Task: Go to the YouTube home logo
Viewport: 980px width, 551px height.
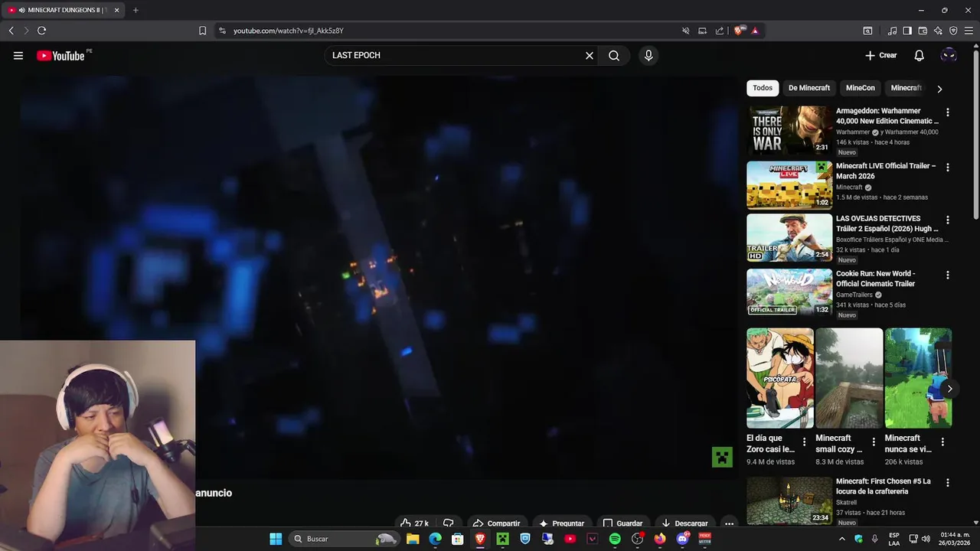Action: [60, 55]
